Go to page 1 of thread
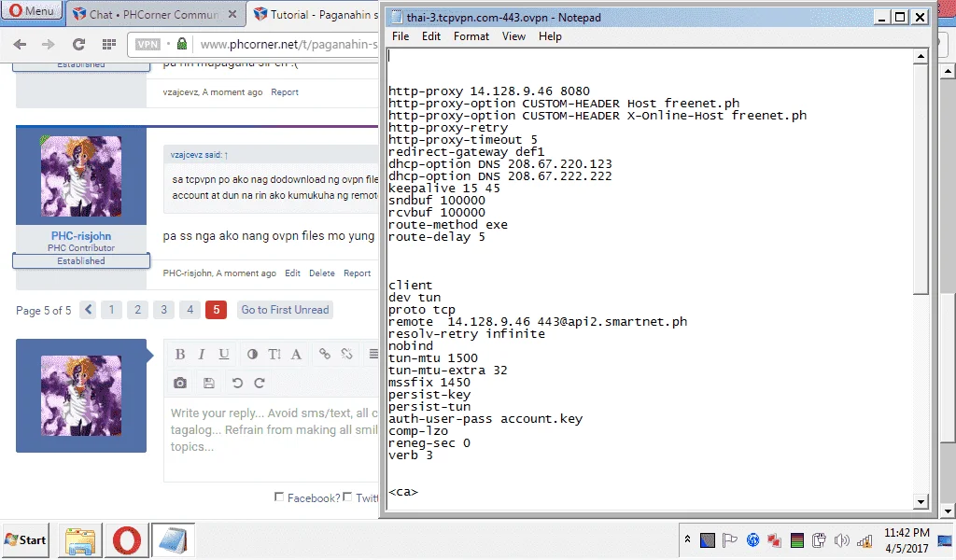Viewport: 956px width, 560px height. pos(112,310)
